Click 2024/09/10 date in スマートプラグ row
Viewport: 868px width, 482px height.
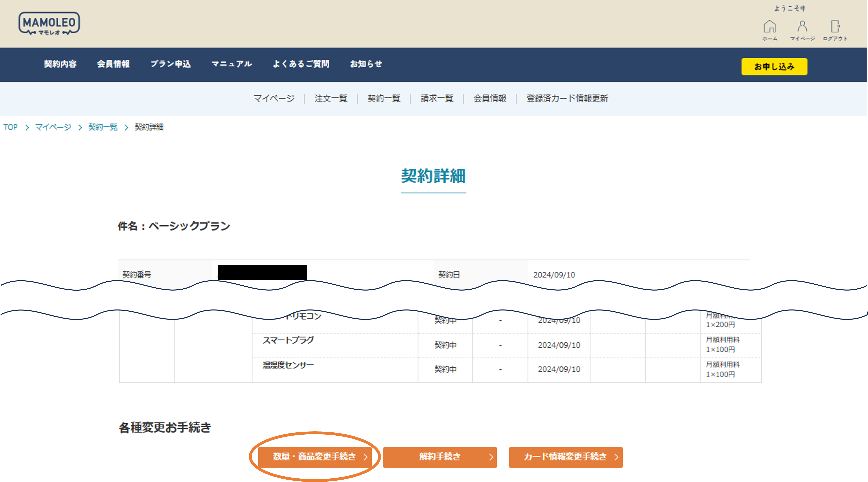(559, 345)
